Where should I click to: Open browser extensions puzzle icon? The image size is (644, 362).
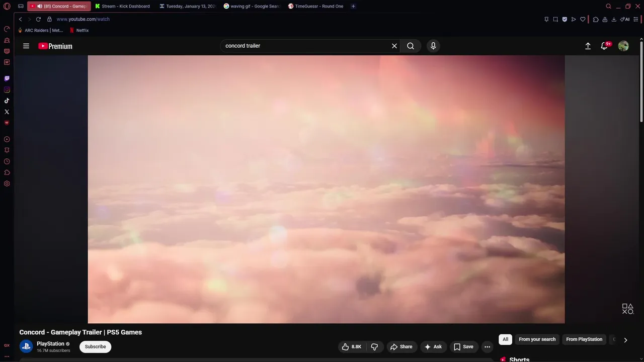click(596, 19)
